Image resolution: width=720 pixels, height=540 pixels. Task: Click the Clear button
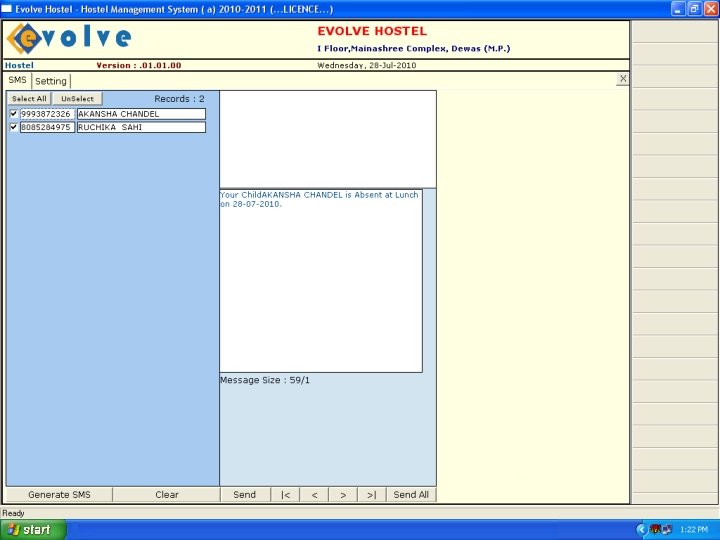(x=167, y=495)
